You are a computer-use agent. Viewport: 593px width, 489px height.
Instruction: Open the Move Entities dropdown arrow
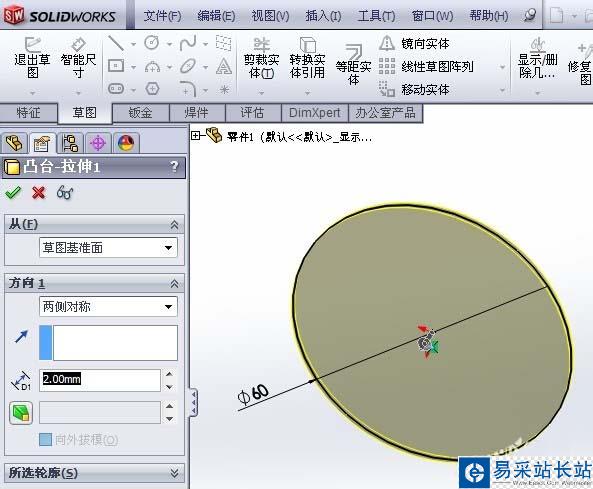(502, 90)
